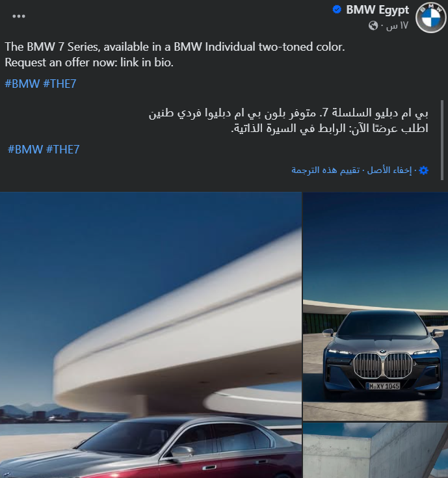Screen dimensions: 448x478
Task: Open the three-dot post options menu
Action: pyautogui.click(x=19, y=16)
